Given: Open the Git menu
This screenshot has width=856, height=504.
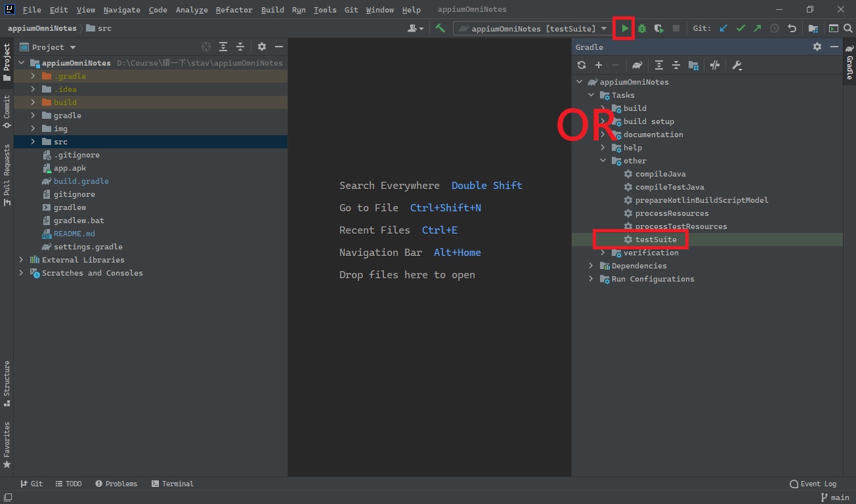Looking at the screenshot, I should click(351, 10).
